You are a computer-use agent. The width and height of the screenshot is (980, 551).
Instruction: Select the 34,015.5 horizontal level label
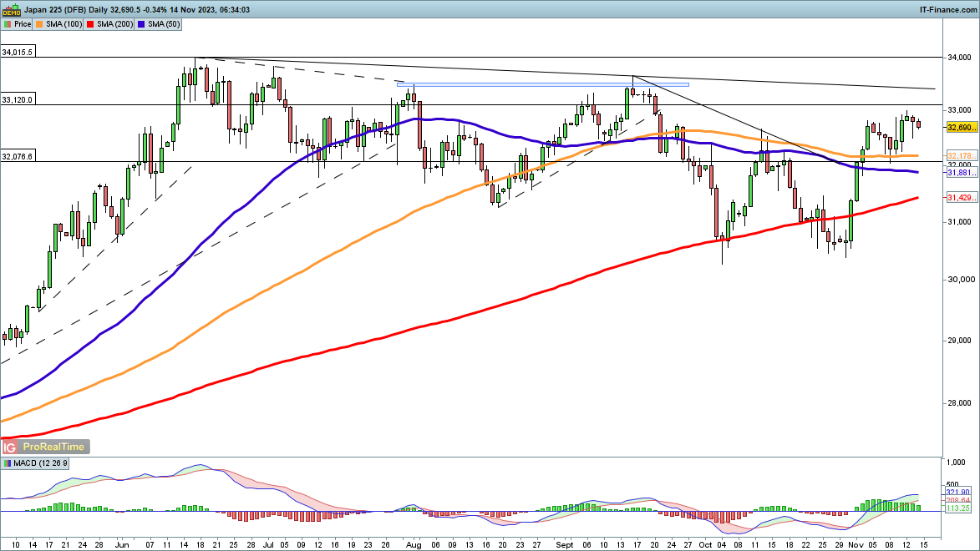pos(18,53)
